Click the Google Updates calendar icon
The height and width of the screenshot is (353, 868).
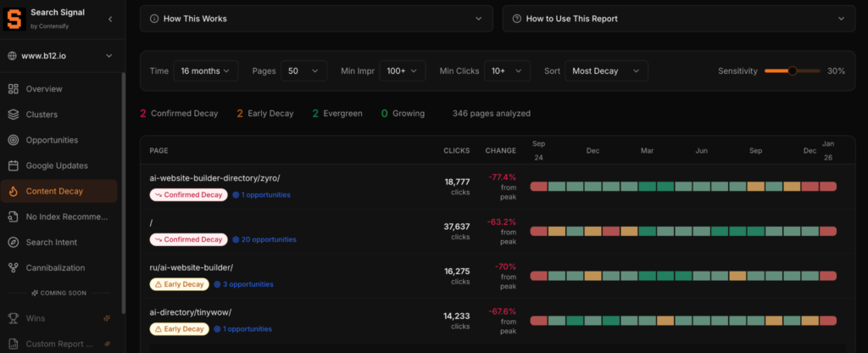(13, 165)
